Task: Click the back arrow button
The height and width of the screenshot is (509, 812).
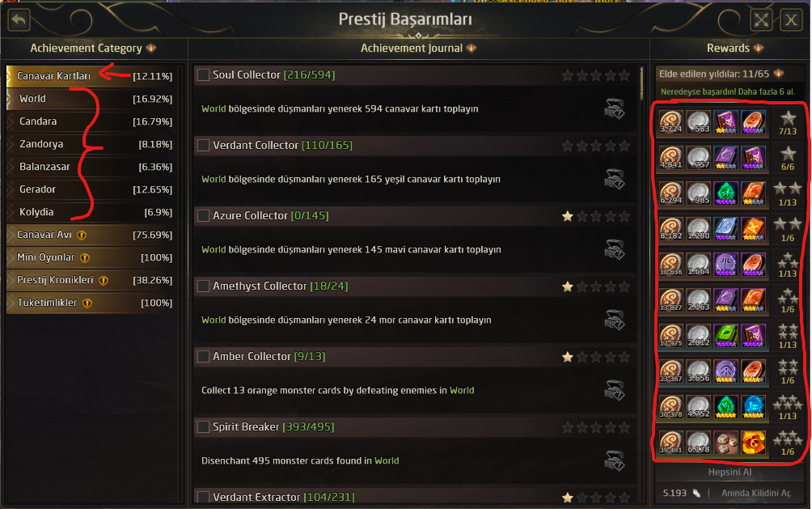Action: 19,19
